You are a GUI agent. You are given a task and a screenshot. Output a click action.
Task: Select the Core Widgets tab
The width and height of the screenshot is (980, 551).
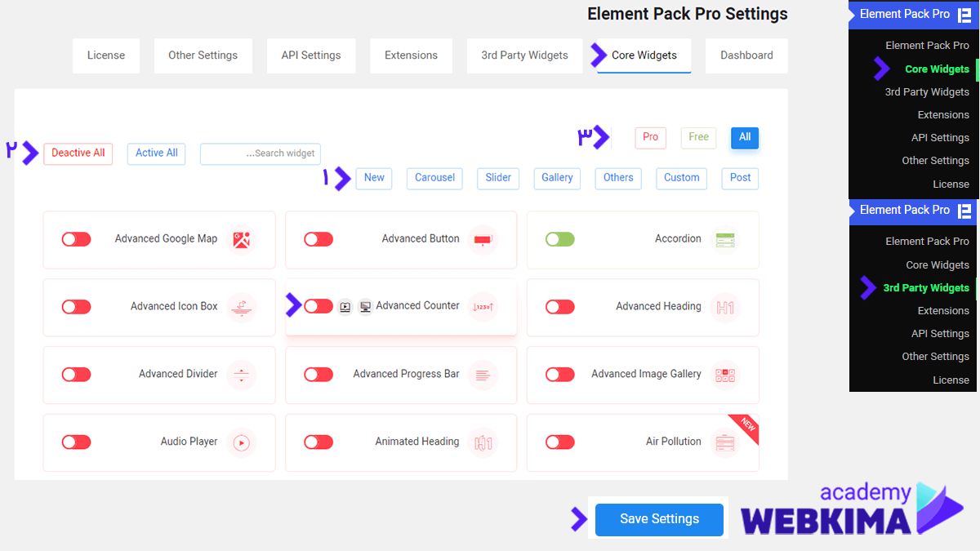click(x=644, y=56)
